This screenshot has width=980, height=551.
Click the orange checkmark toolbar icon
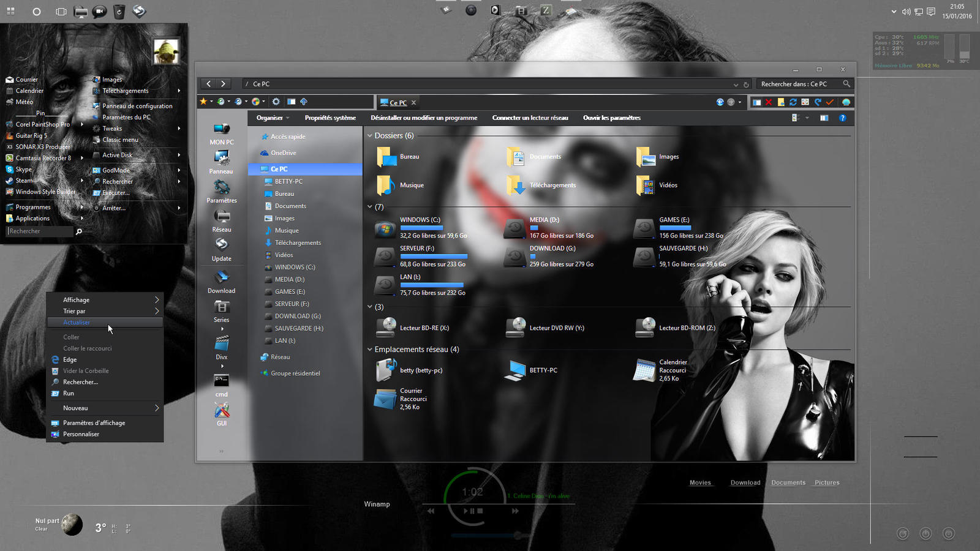click(x=830, y=102)
